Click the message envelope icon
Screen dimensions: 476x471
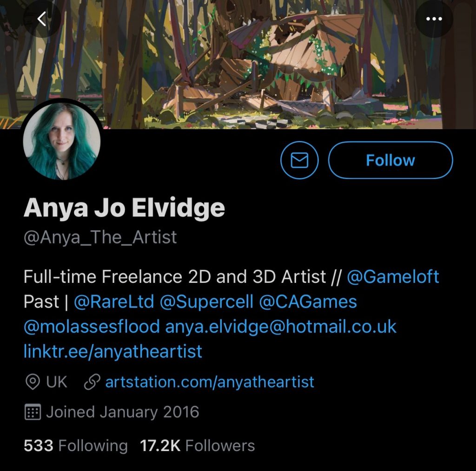(299, 160)
